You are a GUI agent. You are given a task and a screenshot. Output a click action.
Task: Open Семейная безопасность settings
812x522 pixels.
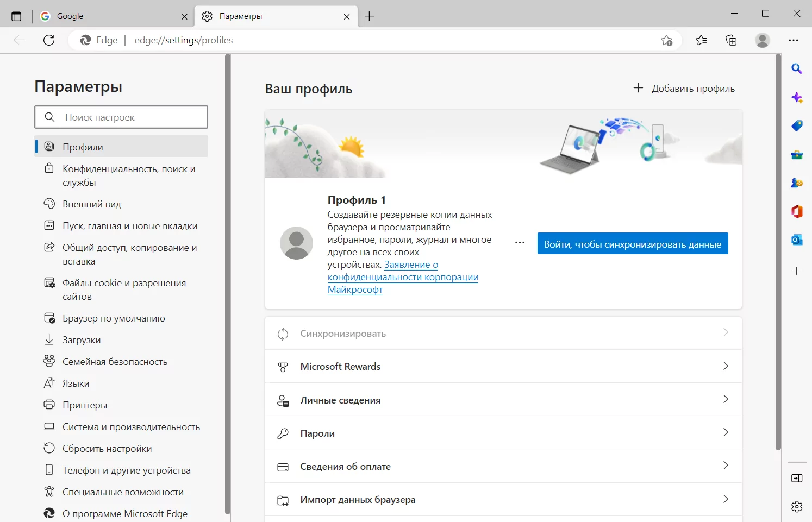point(121,361)
